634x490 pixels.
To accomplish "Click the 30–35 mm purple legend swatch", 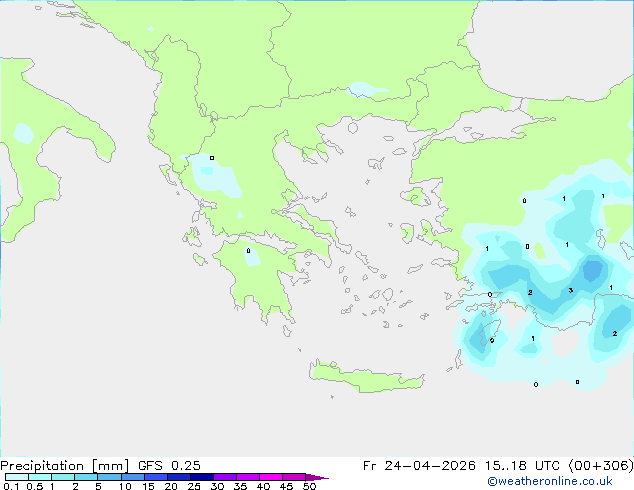I will point(224,477).
